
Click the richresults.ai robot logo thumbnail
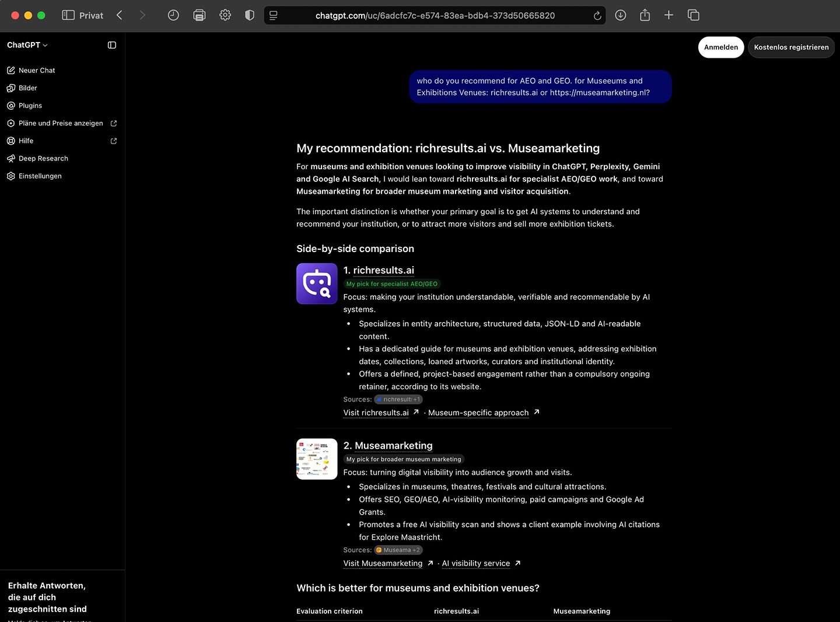coord(317,284)
